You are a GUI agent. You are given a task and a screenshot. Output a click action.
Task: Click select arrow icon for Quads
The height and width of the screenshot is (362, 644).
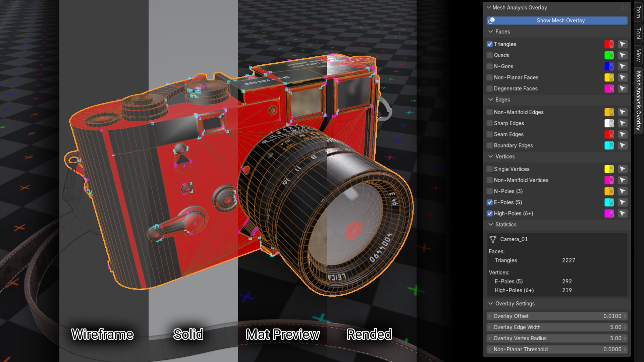(622, 55)
